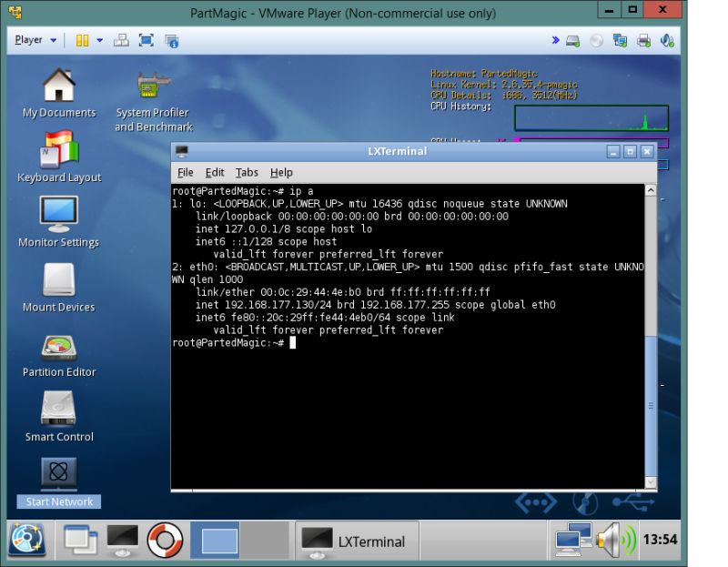728x567 pixels.
Task: Open the Edit menu in LXTerminal
Action: [x=214, y=172]
